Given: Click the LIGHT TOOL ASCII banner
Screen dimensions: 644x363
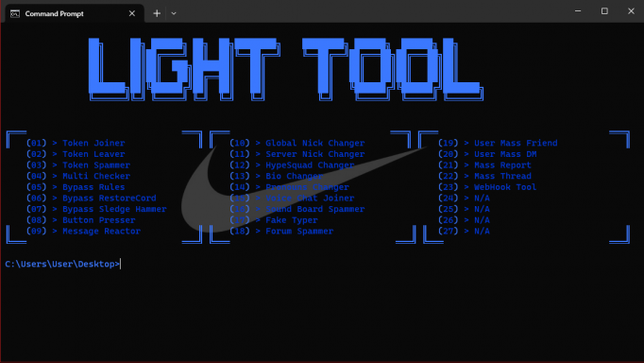Looking at the screenshot, I should [286, 69].
